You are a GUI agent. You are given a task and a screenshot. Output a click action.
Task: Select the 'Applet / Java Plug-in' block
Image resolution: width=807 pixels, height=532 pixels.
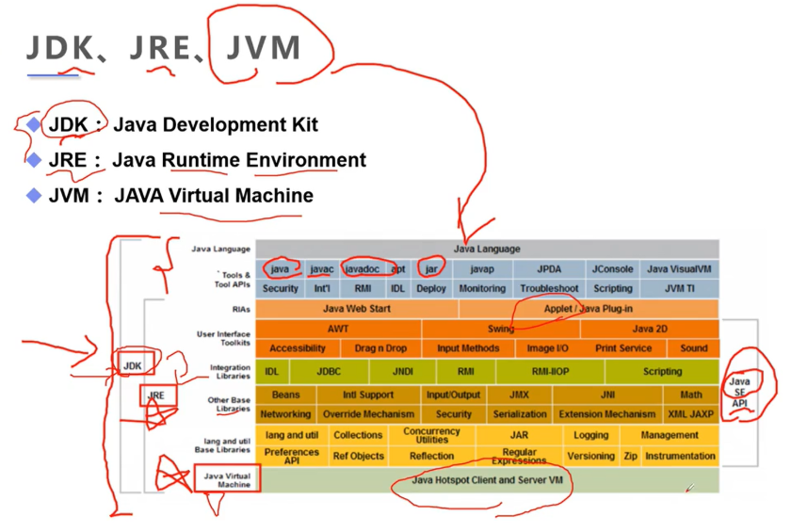[x=589, y=309]
